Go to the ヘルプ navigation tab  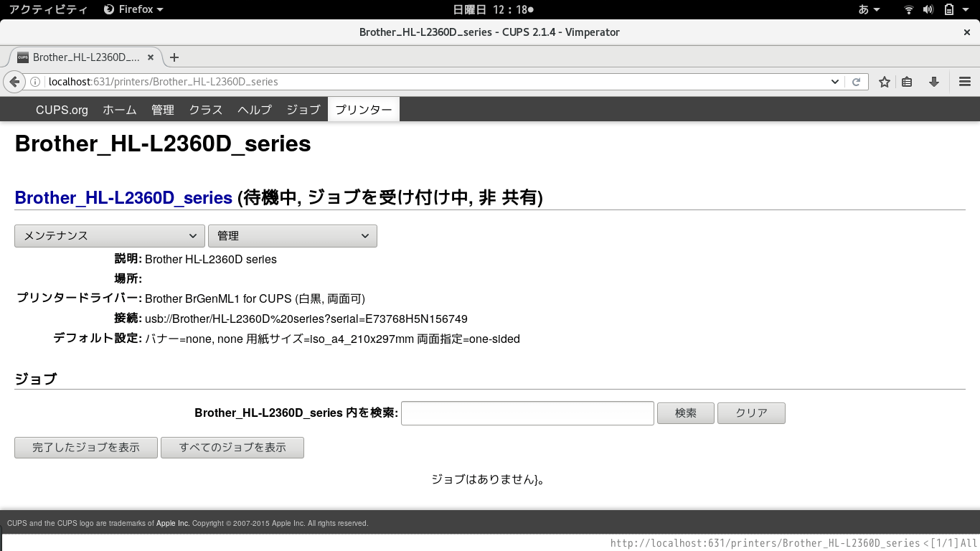click(x=255, y=110)
